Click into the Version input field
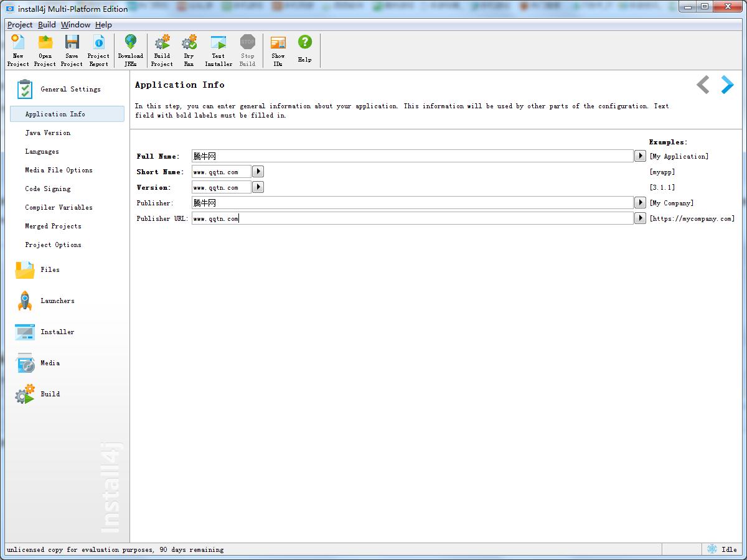747x560 pixels. tap(222, 187)
